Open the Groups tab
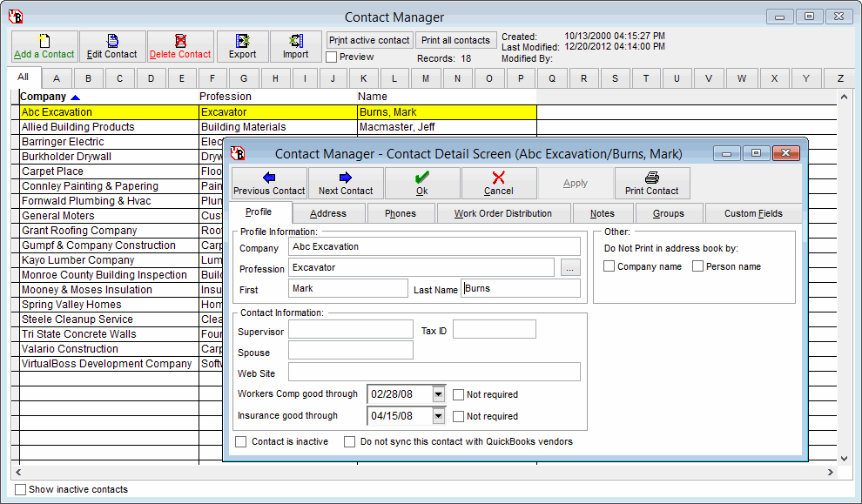The width and height of the screenshot is (862, 504). (x=669, y=213)
